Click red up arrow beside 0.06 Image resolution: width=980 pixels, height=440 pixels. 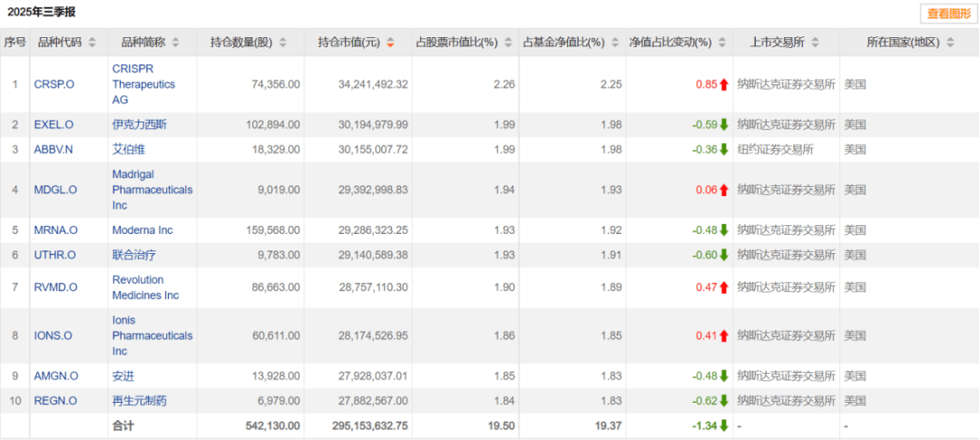point(724,190)
